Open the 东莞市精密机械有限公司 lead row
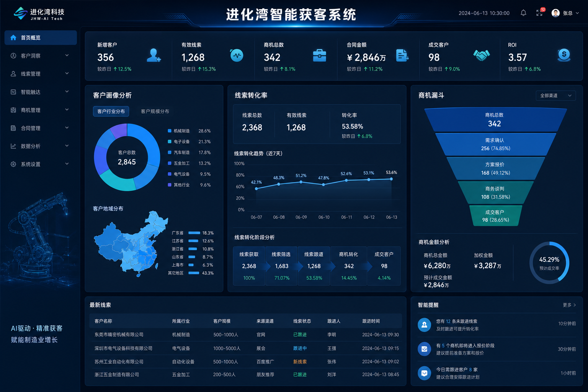 point(246,335)
